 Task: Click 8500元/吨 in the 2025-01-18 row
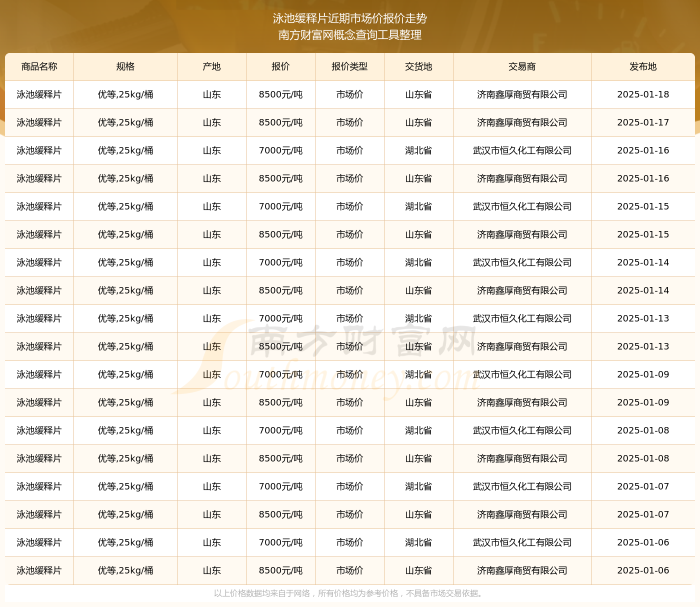[280, 94]
